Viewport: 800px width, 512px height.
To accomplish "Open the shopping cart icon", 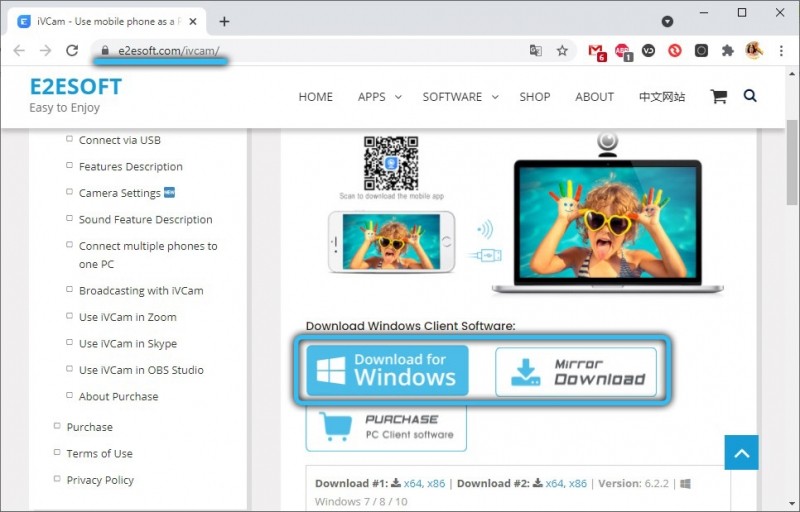I will [x=719, y=96].
